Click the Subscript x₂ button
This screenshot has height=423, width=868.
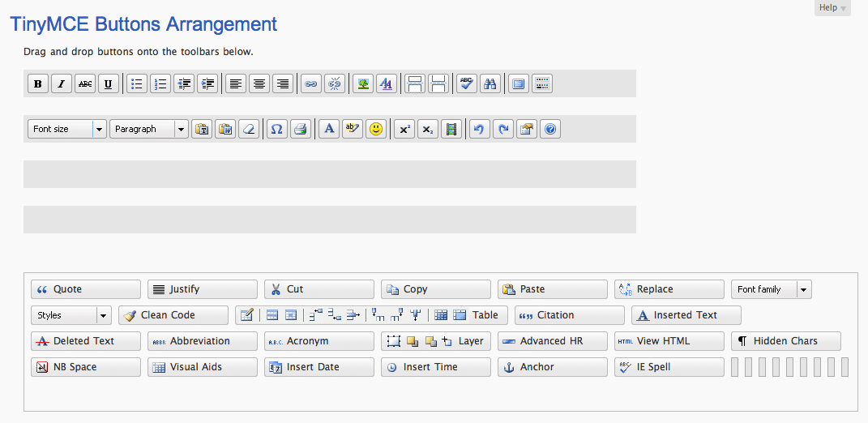[428, 129]
